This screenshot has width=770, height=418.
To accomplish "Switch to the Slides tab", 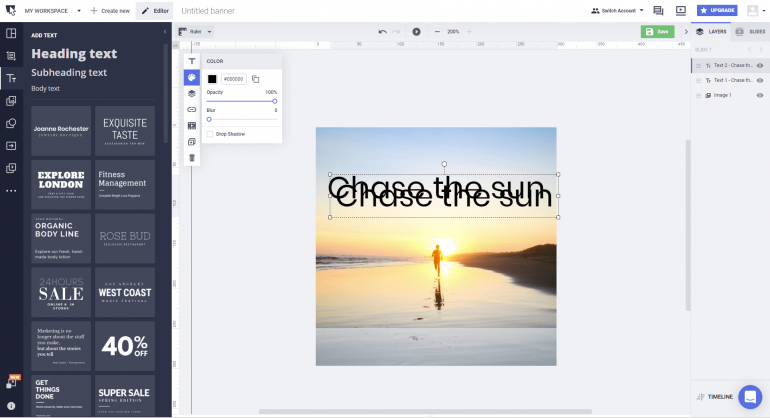I will coord(750,32).
